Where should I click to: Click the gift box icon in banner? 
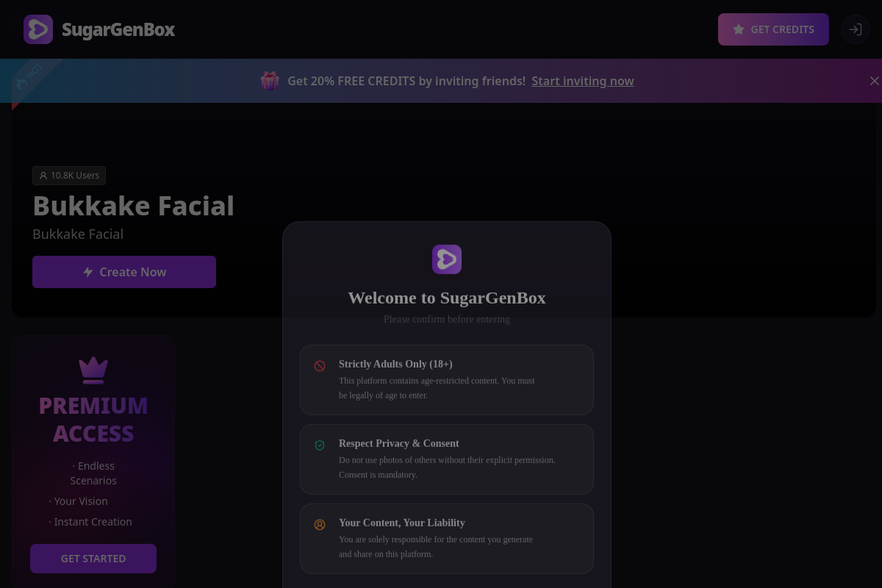point(270,81)
